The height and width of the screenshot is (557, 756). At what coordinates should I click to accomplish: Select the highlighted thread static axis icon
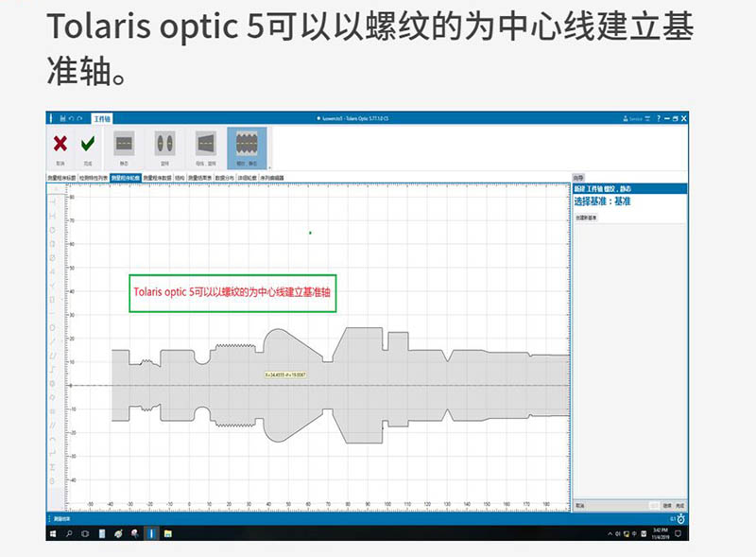coord(247,146)
